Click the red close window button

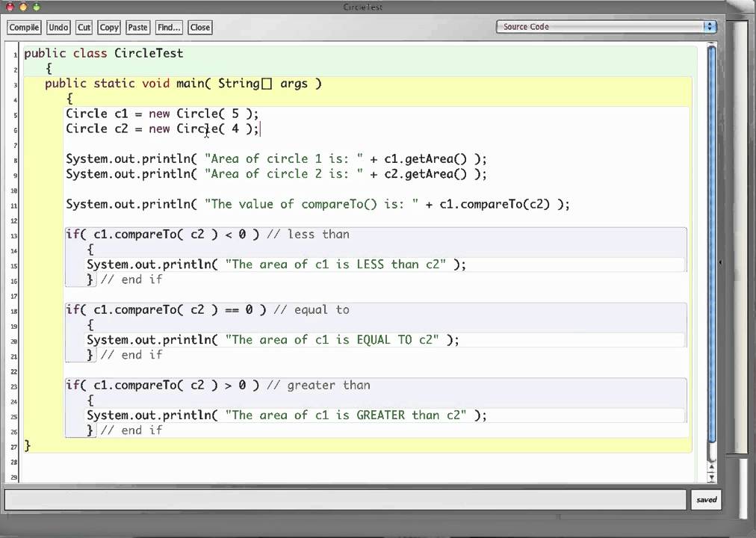point(10,7)
